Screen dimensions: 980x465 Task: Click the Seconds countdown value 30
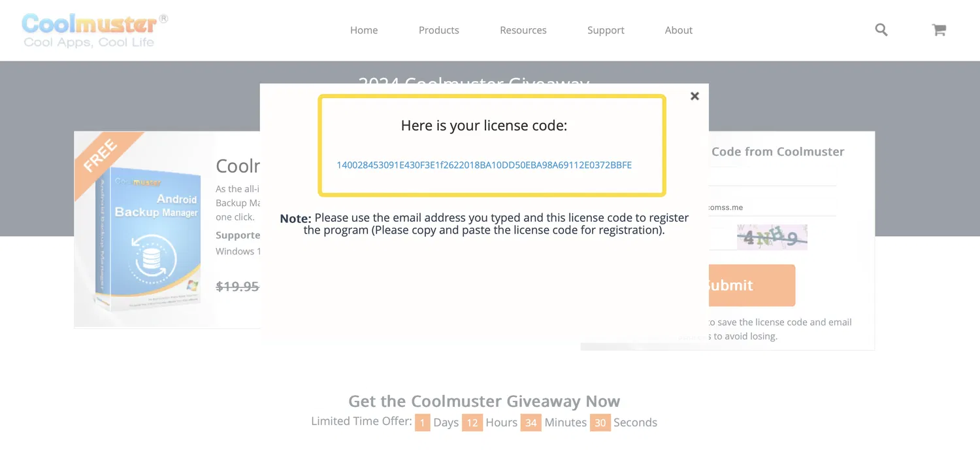tap(600, 422)
